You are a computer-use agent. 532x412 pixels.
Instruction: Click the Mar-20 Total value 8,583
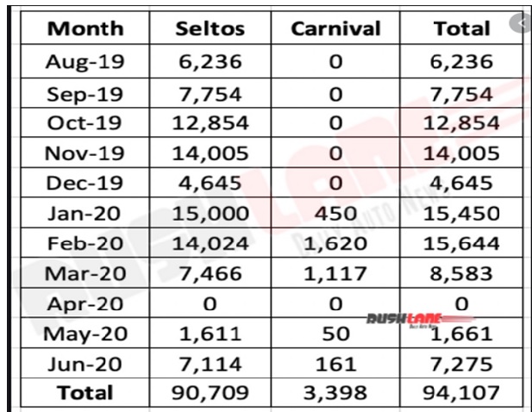(x=461, y=273)
